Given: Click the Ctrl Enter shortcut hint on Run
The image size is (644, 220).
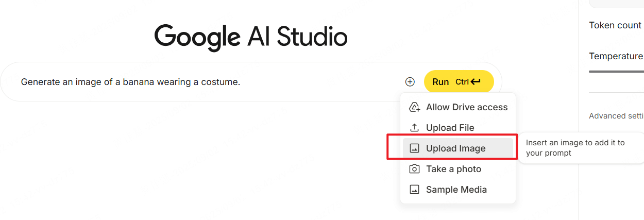Looking at the screenshot, I should 468,82.
